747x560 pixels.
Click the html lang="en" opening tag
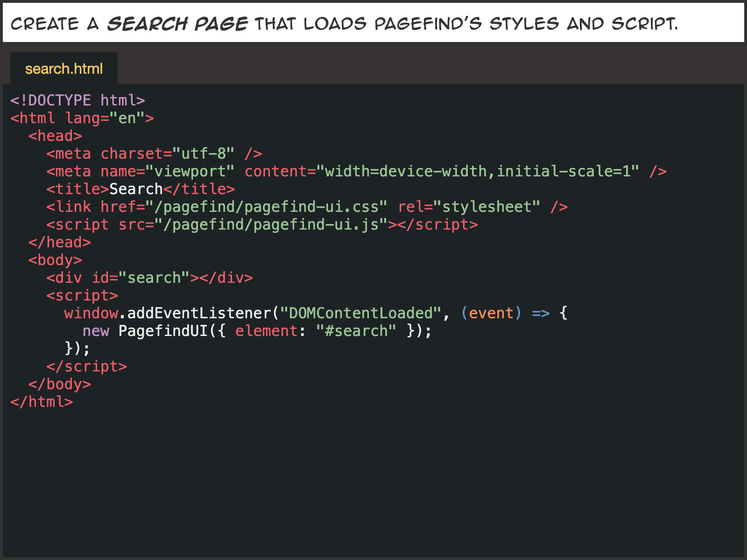pos(82,118)
